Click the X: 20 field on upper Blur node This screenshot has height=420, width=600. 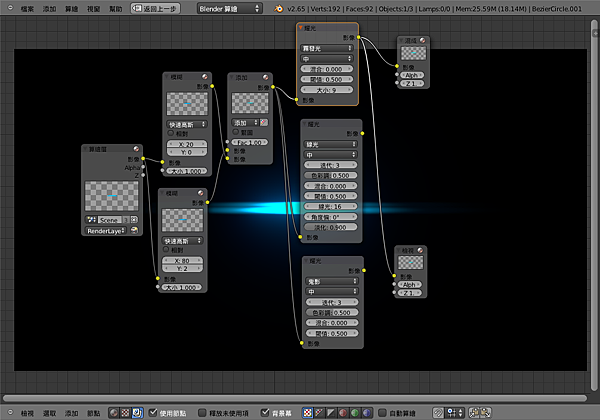point(187,144)
